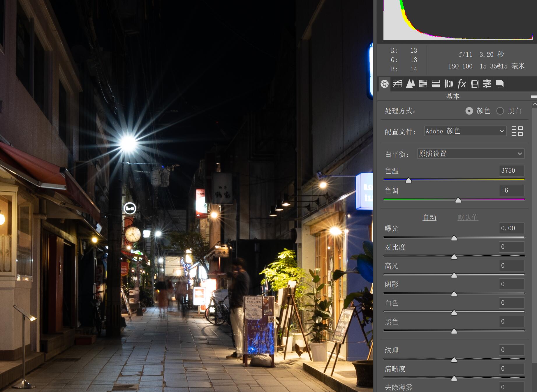Screen dimensions: 537x392
Task: Click the 色温 temperature slider handle
Action: click(x=409, y=181)
